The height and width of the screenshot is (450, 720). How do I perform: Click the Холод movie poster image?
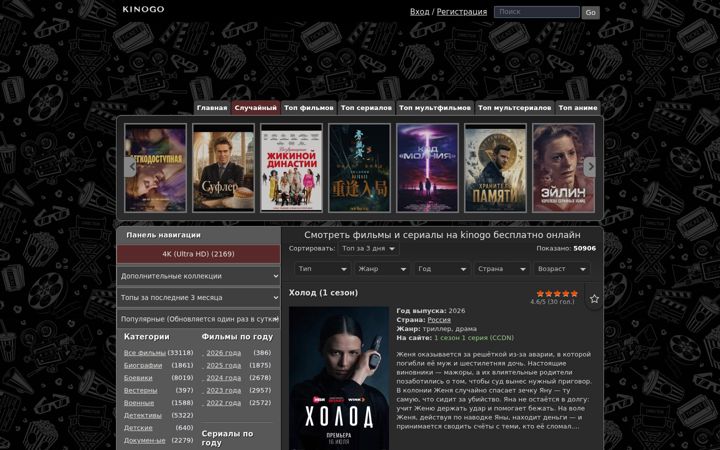[x=339, y=378]
